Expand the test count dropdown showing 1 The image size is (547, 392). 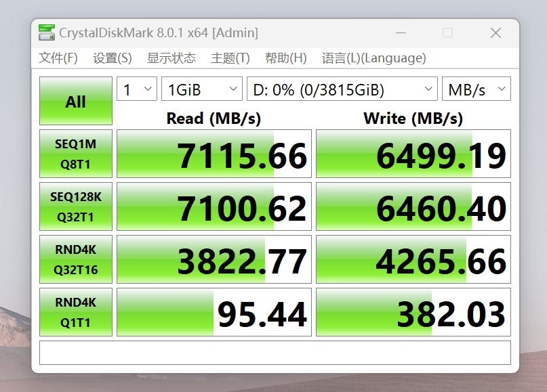pos(137,89)
